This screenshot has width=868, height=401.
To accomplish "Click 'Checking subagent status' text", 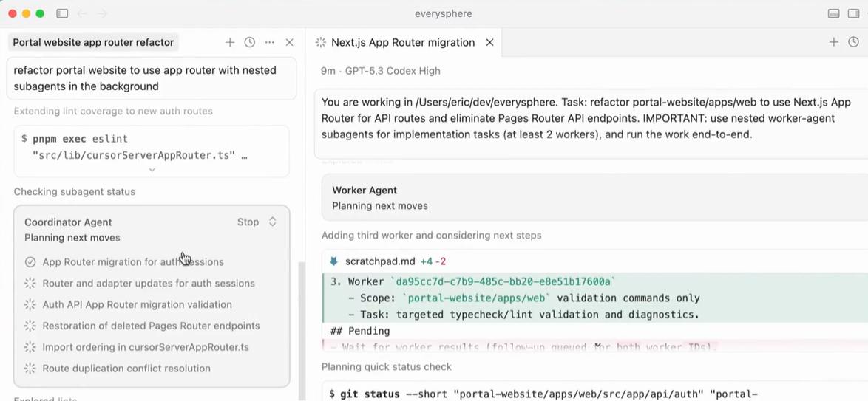I will coord(74,191).
